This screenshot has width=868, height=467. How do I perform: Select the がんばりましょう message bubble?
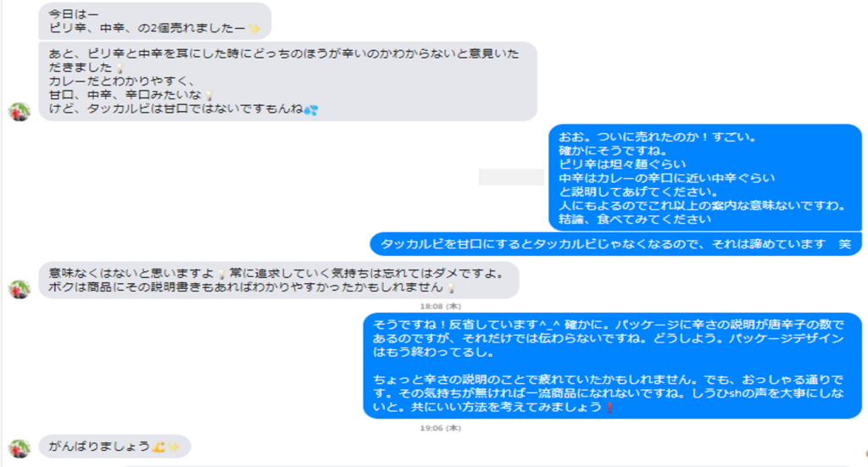(x=114, y=447)
